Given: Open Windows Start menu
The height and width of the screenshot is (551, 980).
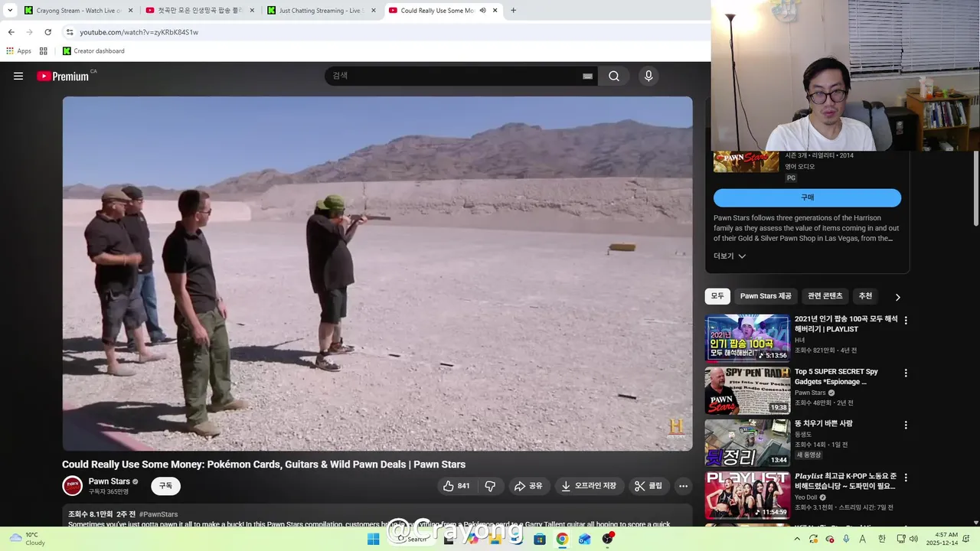Looking at the screenshot, I should pos(373,539).
